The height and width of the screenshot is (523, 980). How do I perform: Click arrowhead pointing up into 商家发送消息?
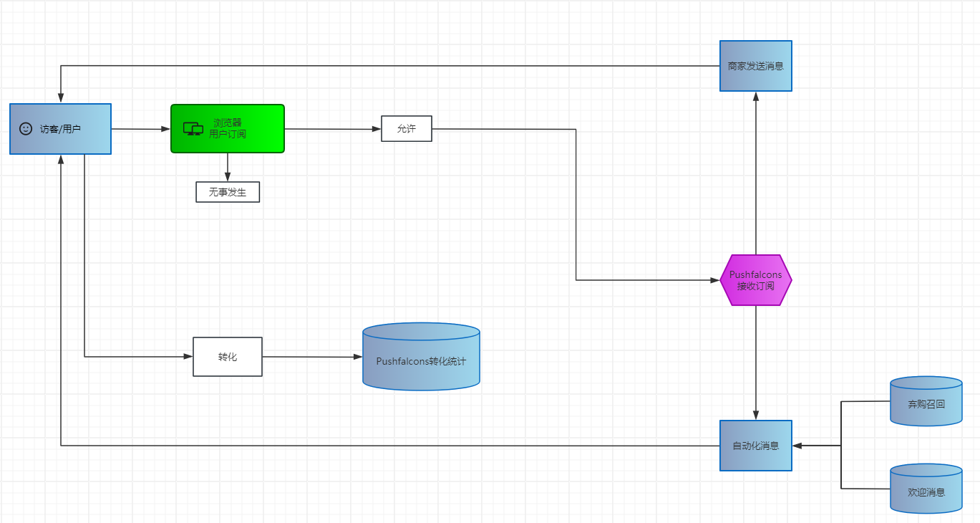pos(756,96)
